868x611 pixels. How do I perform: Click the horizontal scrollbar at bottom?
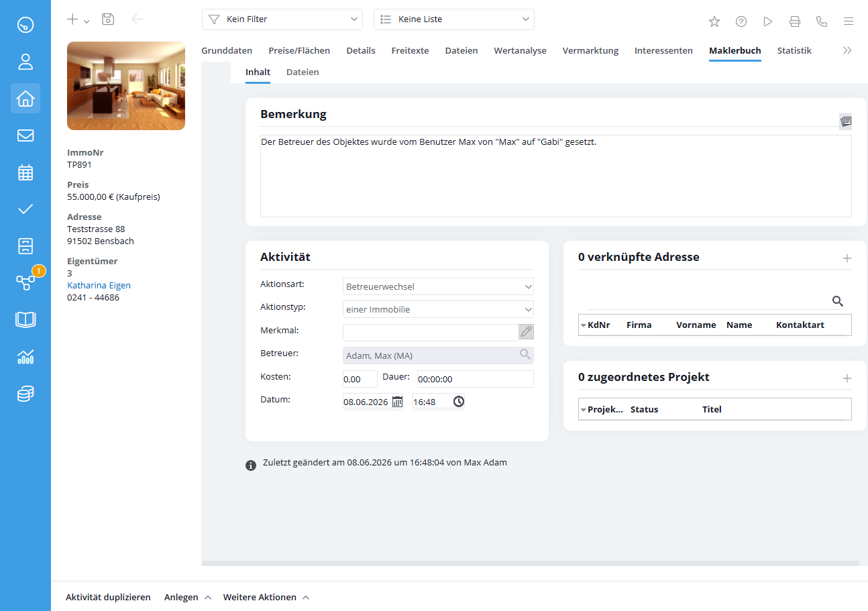[530, 563]
